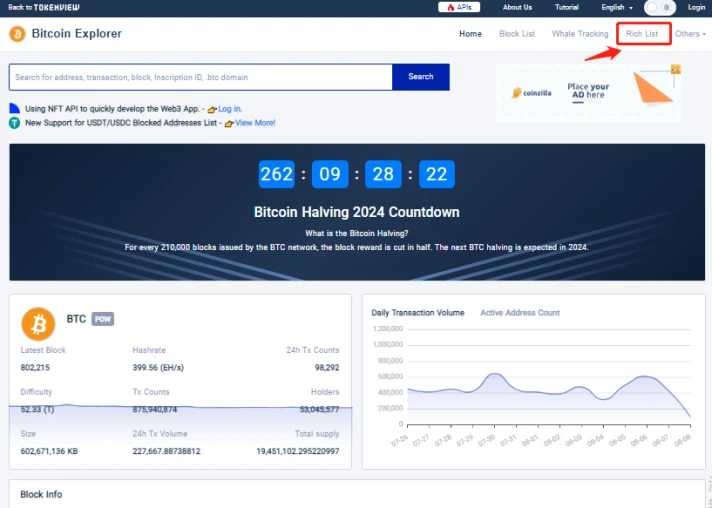
Task: Click the countdown minutes value 28
Action: (383, 174)
